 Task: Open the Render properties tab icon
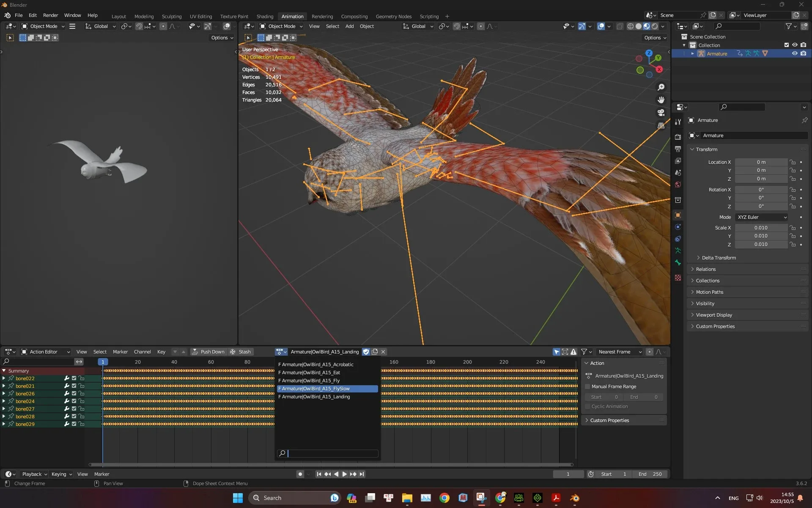pos(678,137)
